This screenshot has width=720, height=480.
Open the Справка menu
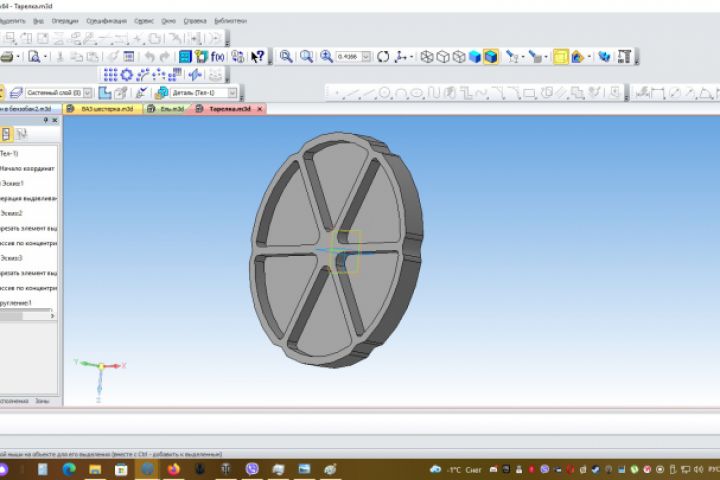pos(195,21)
